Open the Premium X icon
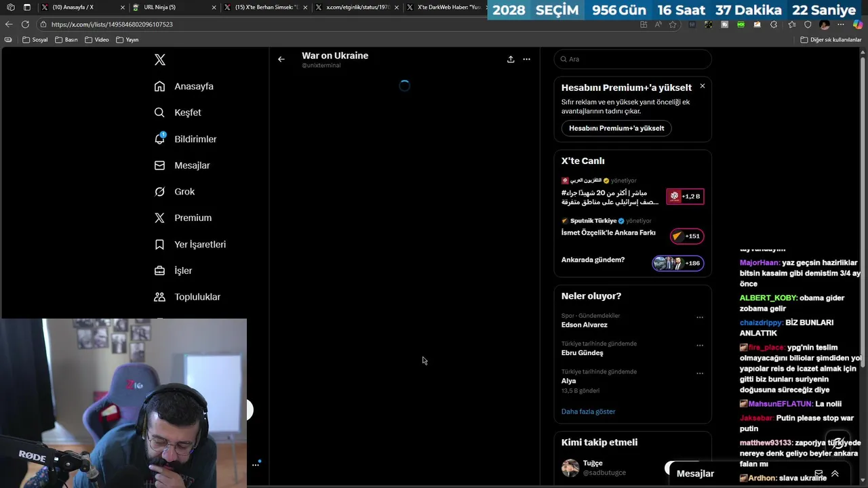The height and width of the screenshot is (488, 868). coord(159,218)
